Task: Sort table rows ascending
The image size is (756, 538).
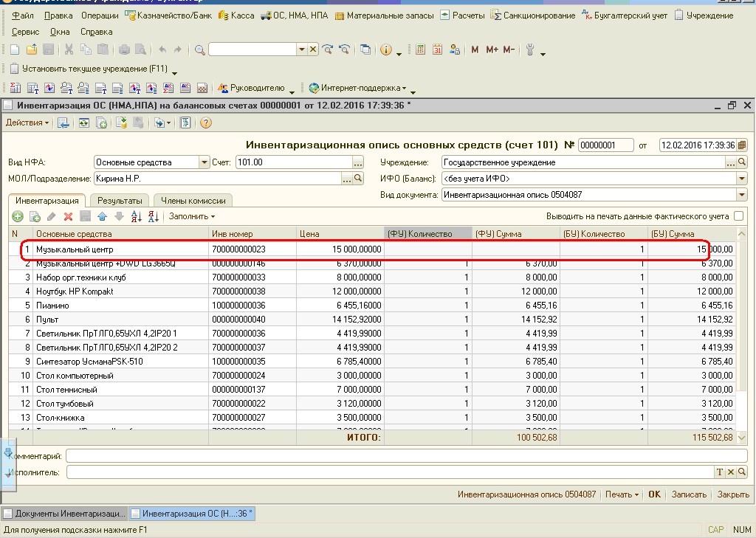Action: pos(136,216)
